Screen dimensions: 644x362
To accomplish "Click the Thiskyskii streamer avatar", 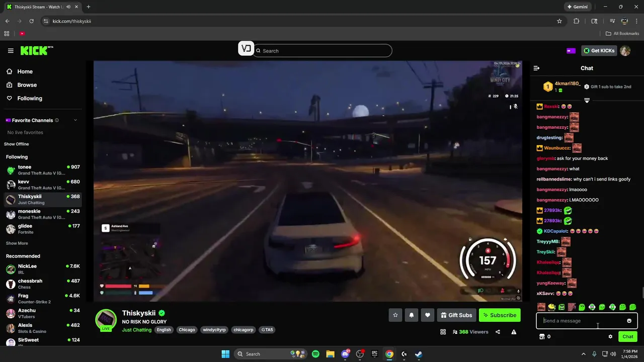I will pos(106,320).
